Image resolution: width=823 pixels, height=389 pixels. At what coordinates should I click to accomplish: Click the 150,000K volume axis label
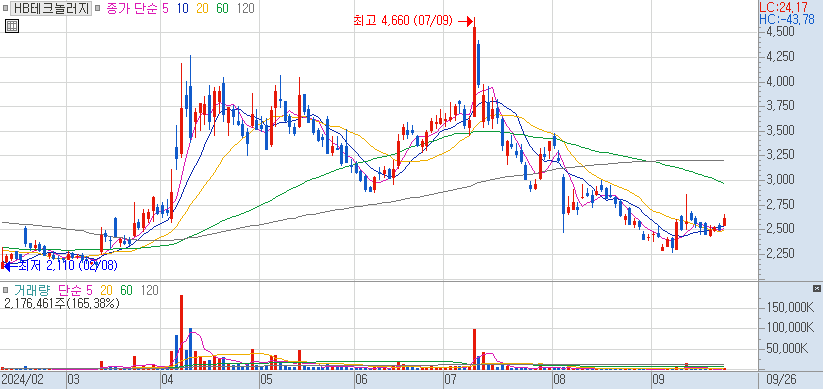[x=790, y=307]
